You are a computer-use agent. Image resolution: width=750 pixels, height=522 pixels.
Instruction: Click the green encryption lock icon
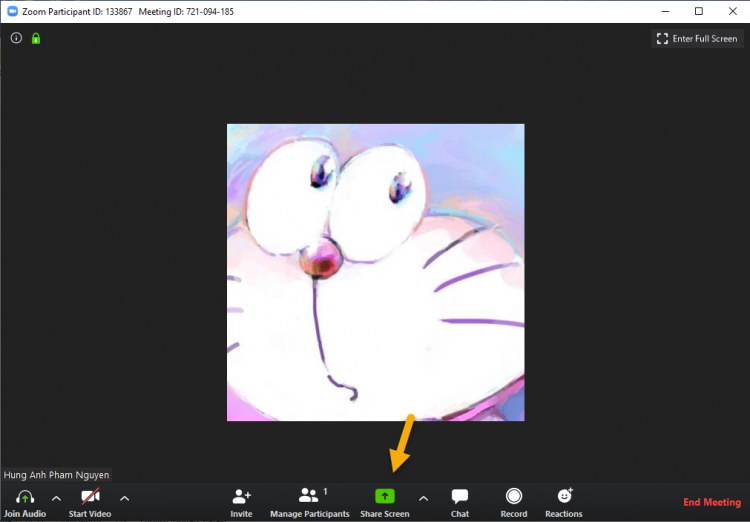point(36,39)
